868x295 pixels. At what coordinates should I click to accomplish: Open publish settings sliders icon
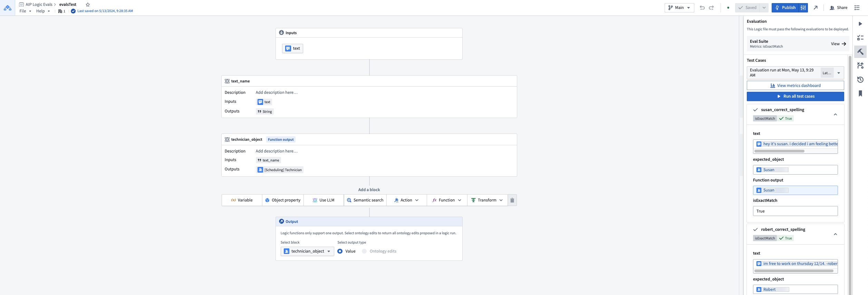click(x=803, y=8)
